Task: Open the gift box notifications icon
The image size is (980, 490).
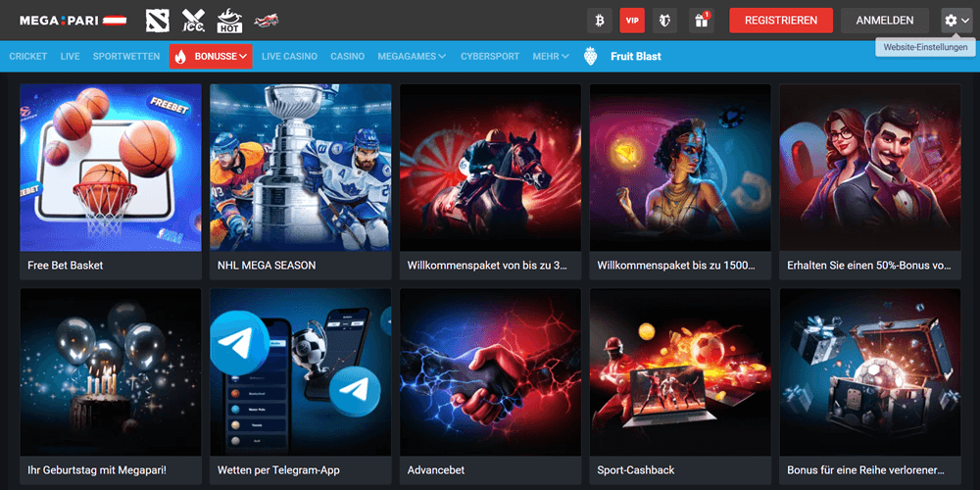Action: (x=702, y=21)
